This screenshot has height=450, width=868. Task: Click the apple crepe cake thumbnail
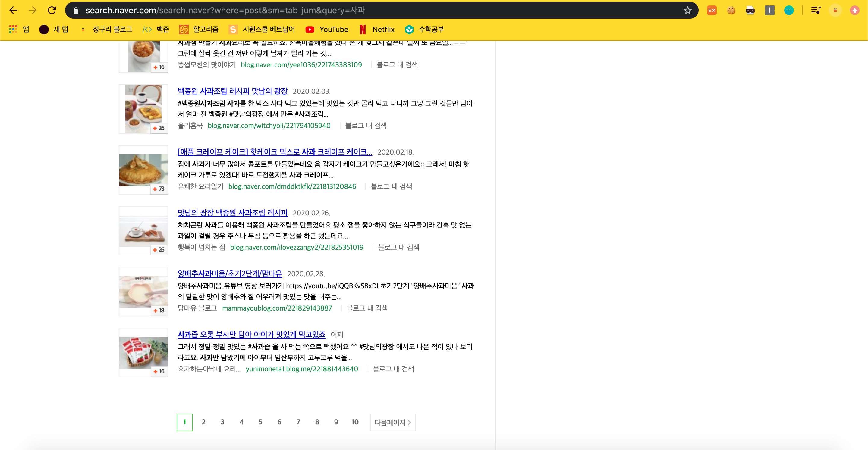[x=143, y=170]
